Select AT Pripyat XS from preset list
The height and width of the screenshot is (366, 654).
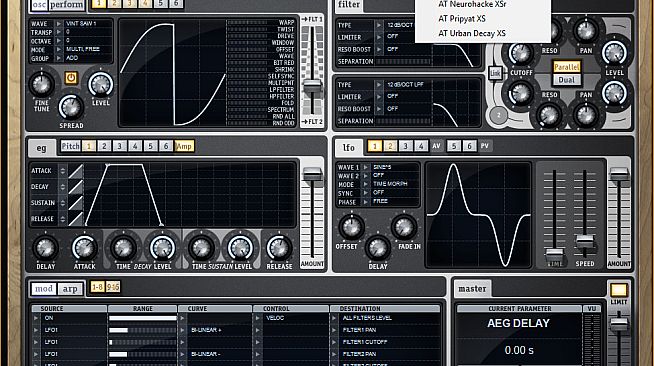coord(462,19)
